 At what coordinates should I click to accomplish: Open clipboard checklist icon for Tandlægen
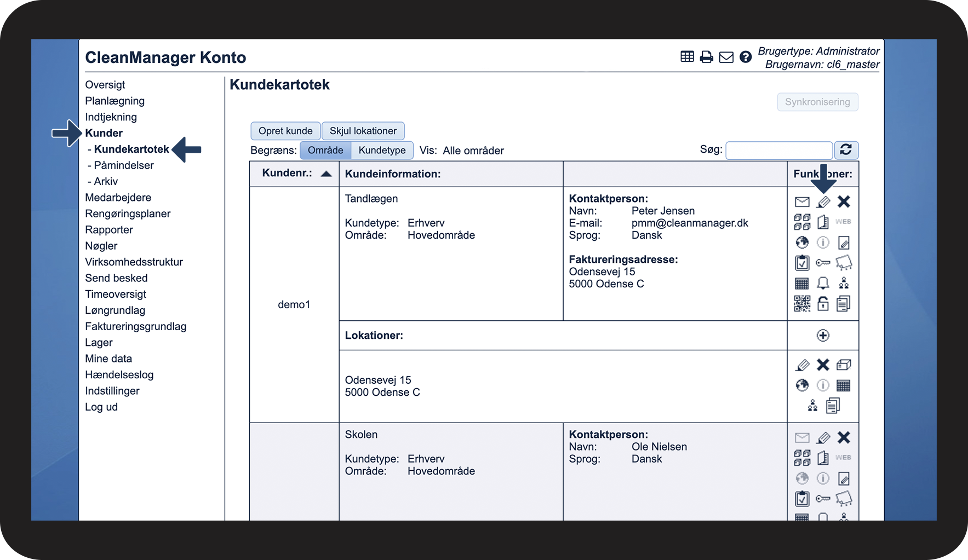tap(802, 263)
